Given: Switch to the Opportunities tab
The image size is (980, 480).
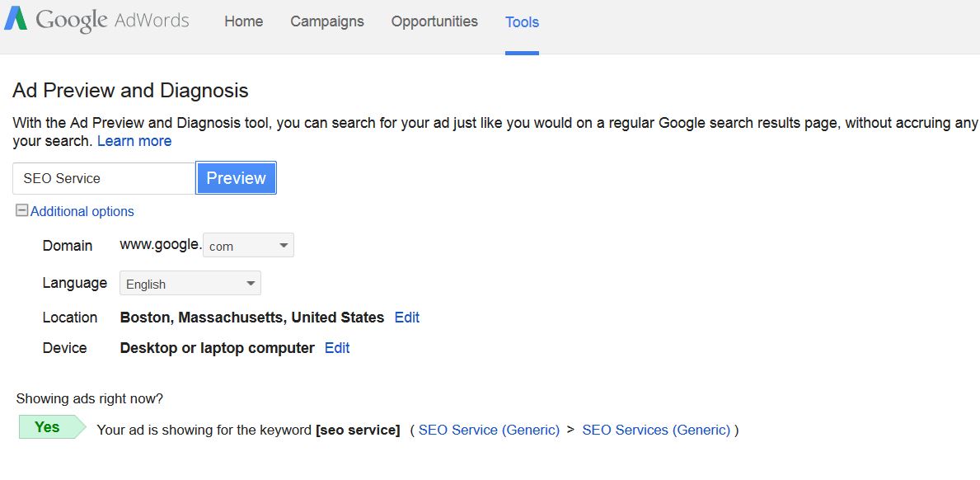Looking at the screenshot, I should tap(434, 21).
